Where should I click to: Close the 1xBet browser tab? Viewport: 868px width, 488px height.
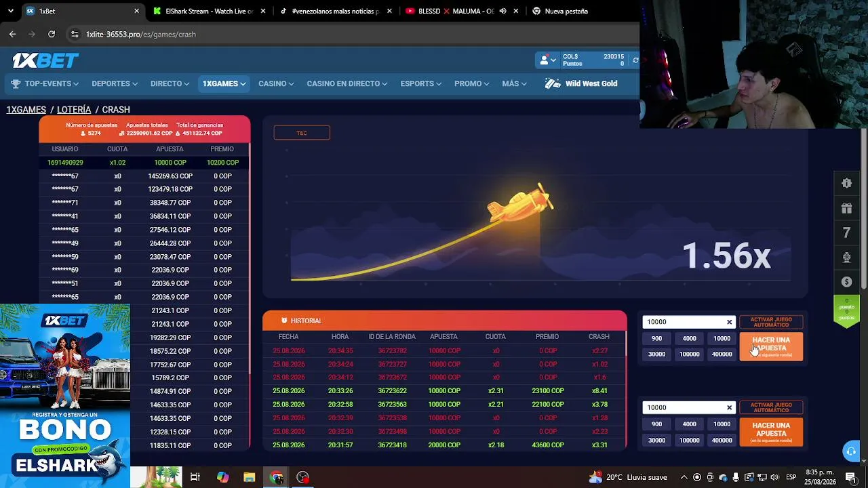click(136, 11)
